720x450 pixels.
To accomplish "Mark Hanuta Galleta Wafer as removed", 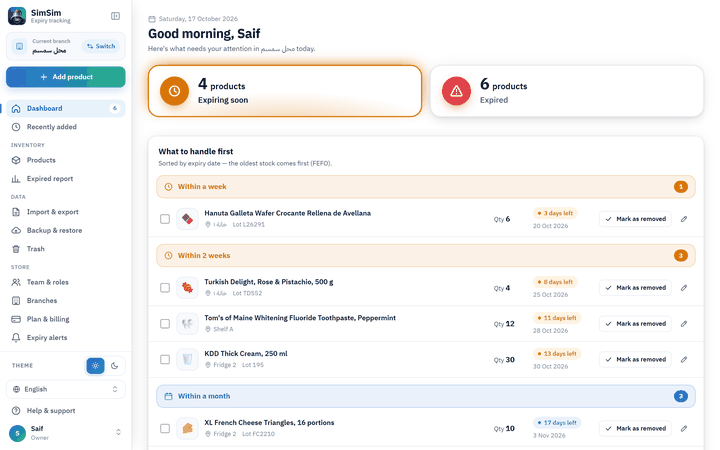I will 636,219.
